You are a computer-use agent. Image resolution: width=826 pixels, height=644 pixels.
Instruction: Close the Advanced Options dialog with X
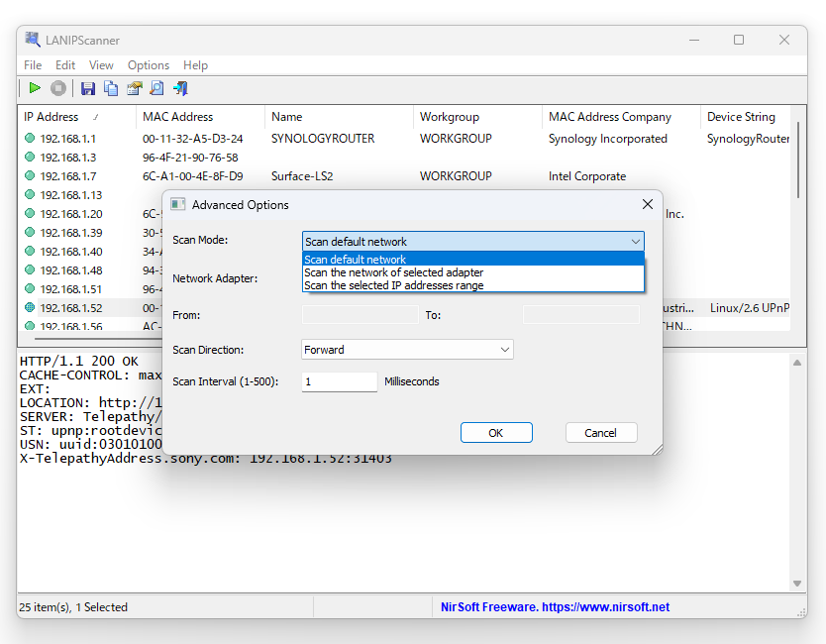pos(648,204)
